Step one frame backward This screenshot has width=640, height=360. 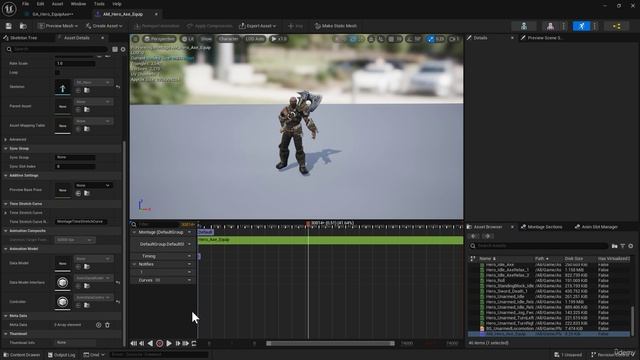[142, 344]
